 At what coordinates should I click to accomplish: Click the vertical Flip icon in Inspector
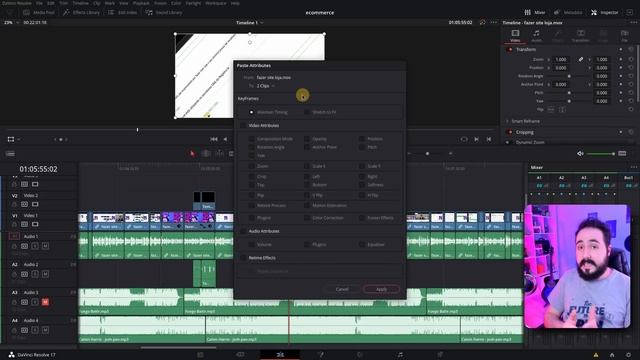(562, 109)
